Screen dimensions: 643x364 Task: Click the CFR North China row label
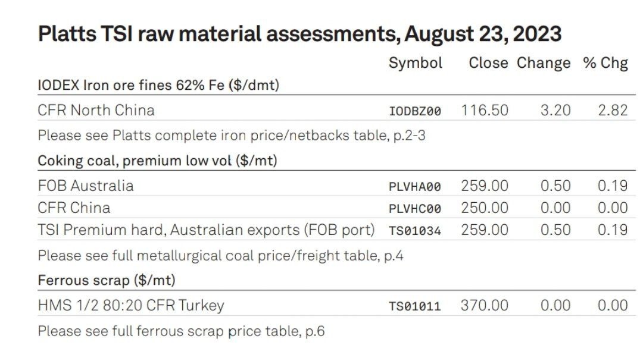pyautogui.click(x=96, y=110)
